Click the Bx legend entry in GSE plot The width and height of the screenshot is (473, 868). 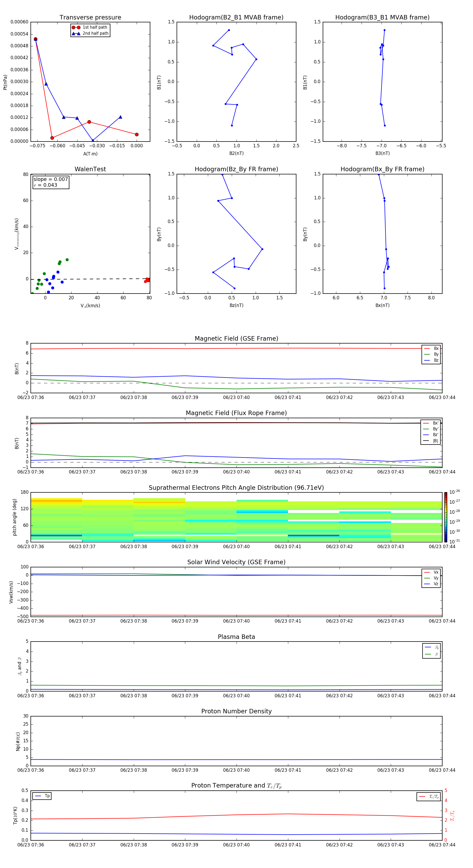(431, 349)
